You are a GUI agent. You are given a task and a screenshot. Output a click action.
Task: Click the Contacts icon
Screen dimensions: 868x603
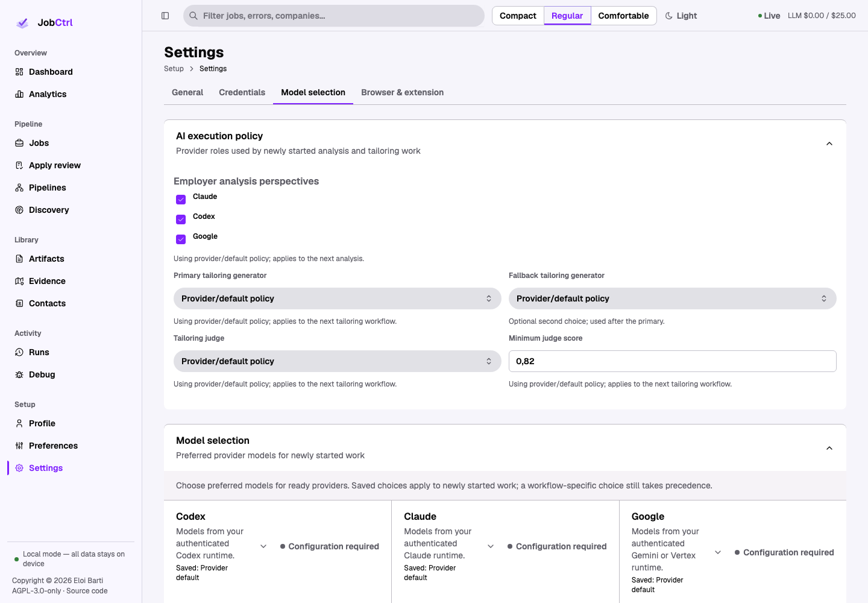click(x=19, y=303)
